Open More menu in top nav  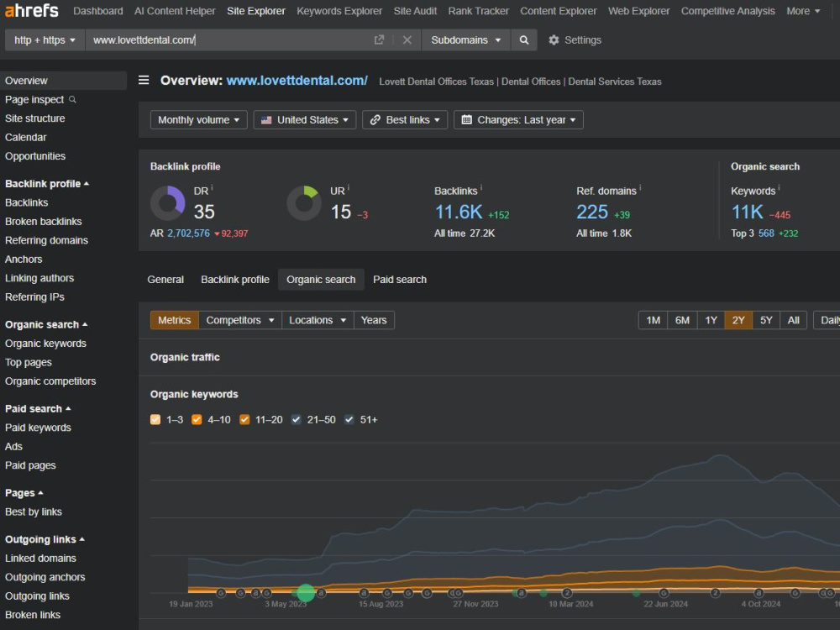pos(803,11)
